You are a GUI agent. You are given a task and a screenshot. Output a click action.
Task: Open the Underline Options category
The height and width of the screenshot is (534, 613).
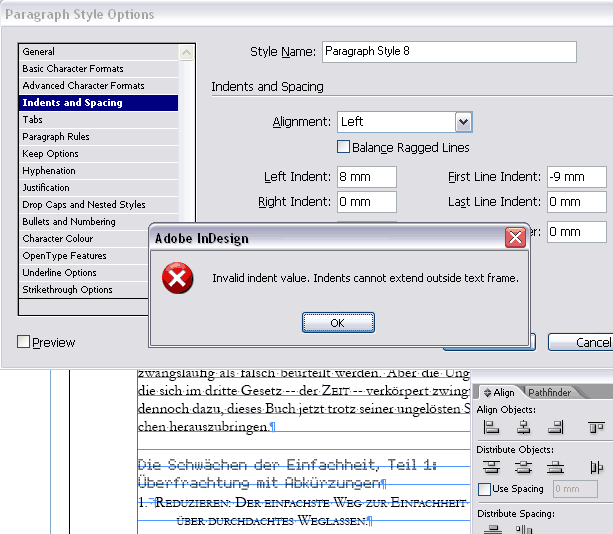[x=84, y=273]
